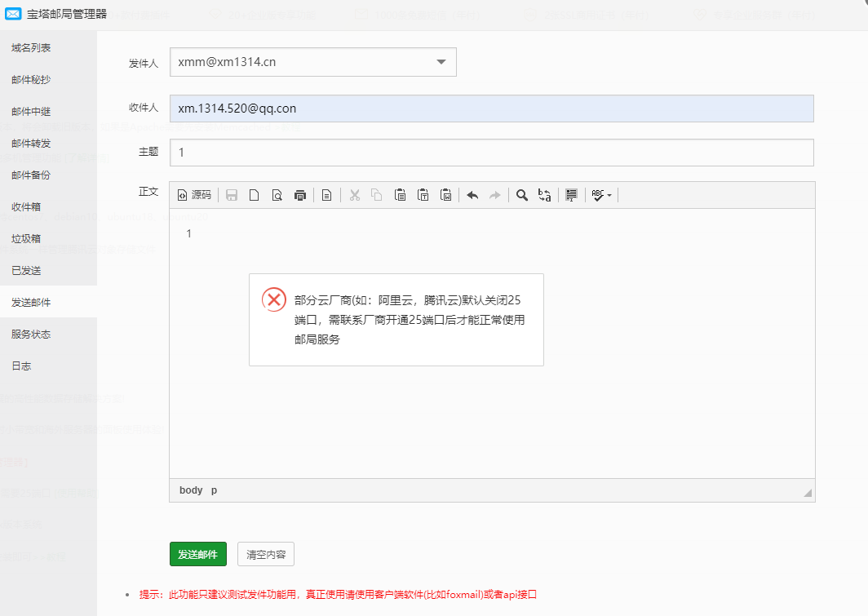Click the send mail (发送邮件) green button
This screenshot has height=616, width=868.
click(198, 554)
